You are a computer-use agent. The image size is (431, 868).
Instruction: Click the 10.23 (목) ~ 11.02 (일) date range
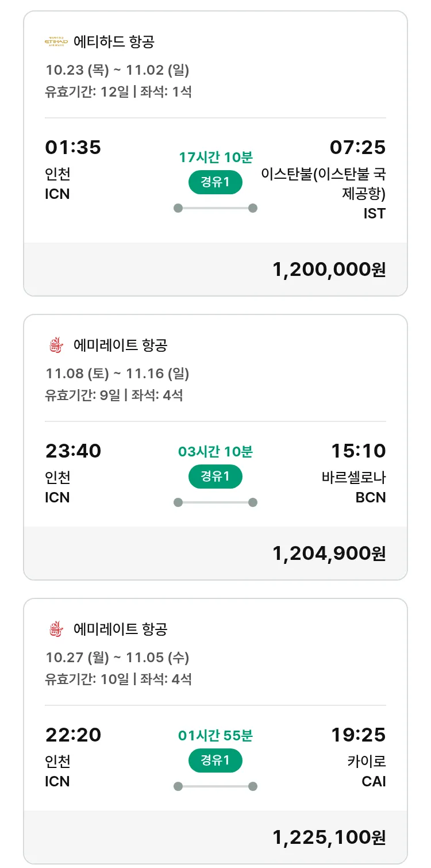tap(117, 71)
